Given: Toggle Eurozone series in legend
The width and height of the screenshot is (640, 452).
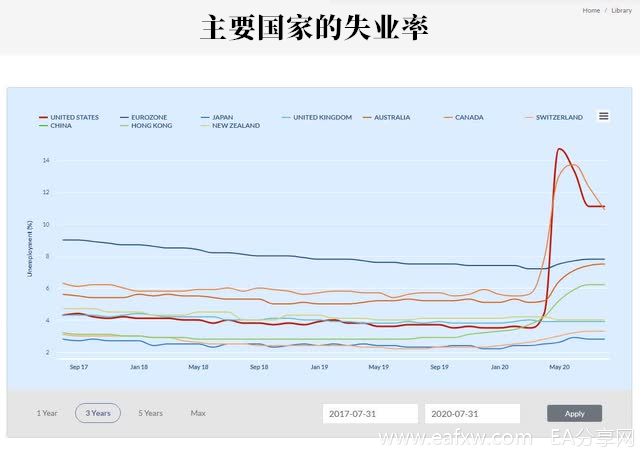Looking at the screenshot, I should pos(151,117).
